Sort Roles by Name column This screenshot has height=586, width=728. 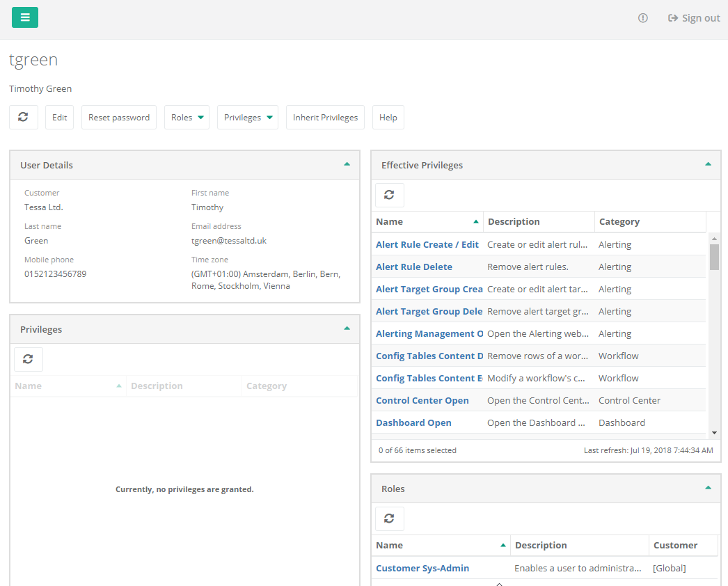tap(441, 545)
